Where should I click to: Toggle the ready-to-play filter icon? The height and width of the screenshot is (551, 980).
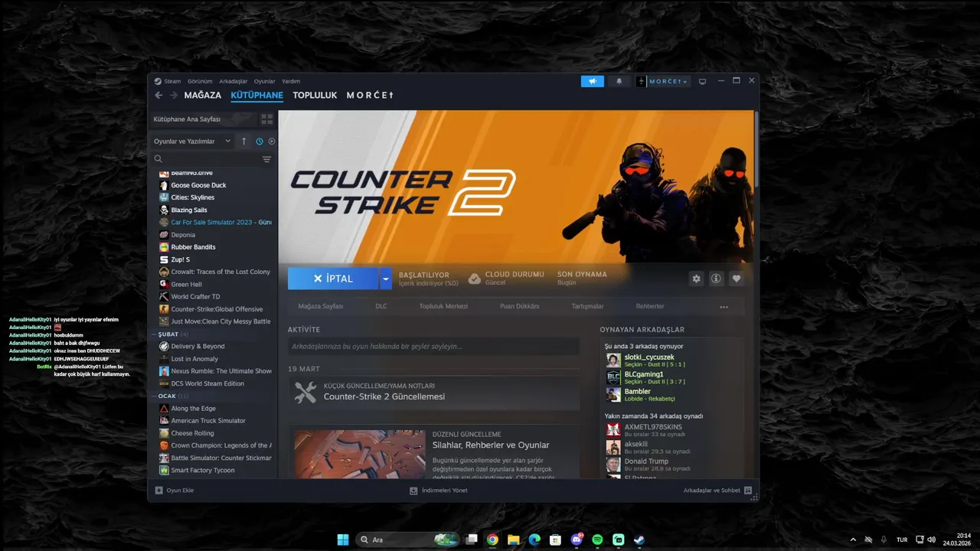[x=272, y=142]
